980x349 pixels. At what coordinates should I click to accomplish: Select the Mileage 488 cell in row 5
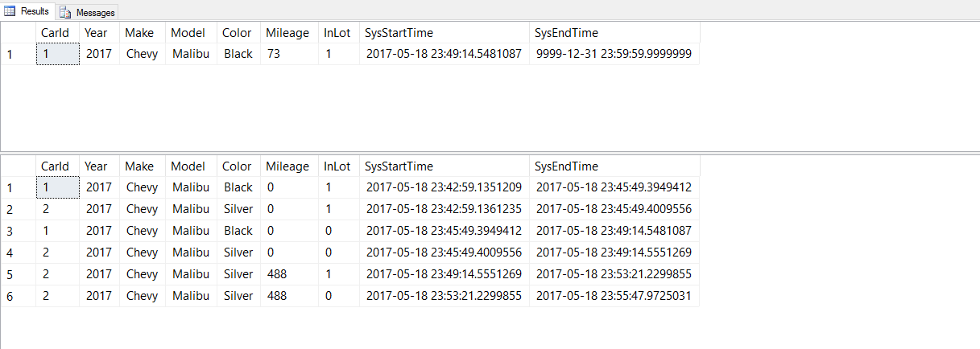pos(278,274)
